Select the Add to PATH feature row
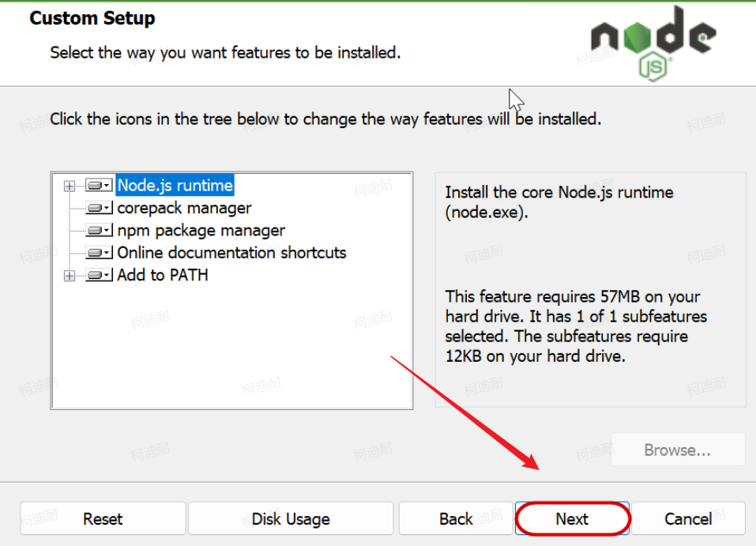This screenshot has height=546, width=756. click(163, 275)
